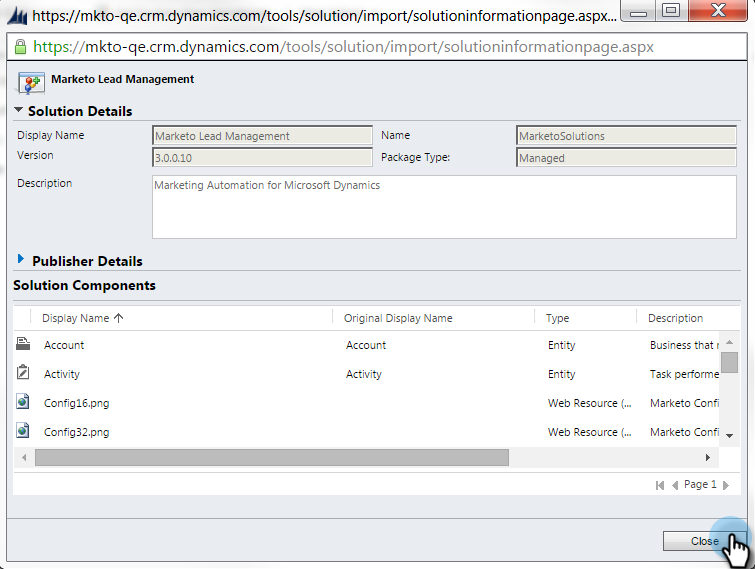Go to first page of components
Screen dimensions: 755x569
click(660, 485)
